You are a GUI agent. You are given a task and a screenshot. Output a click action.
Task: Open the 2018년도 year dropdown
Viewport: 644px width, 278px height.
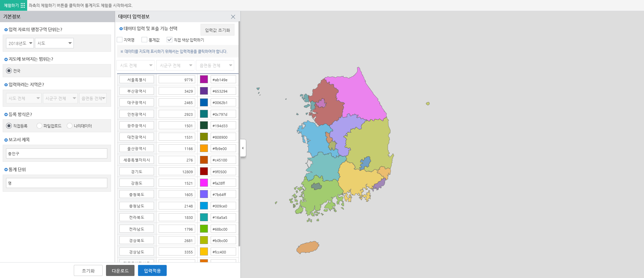click(20, 43)
